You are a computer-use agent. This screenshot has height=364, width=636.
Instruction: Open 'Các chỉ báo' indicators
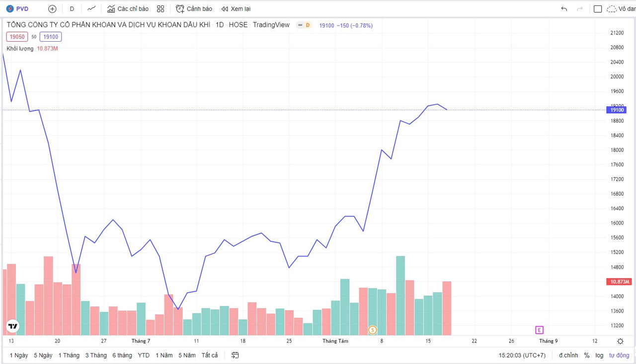(x=128, y=9)
